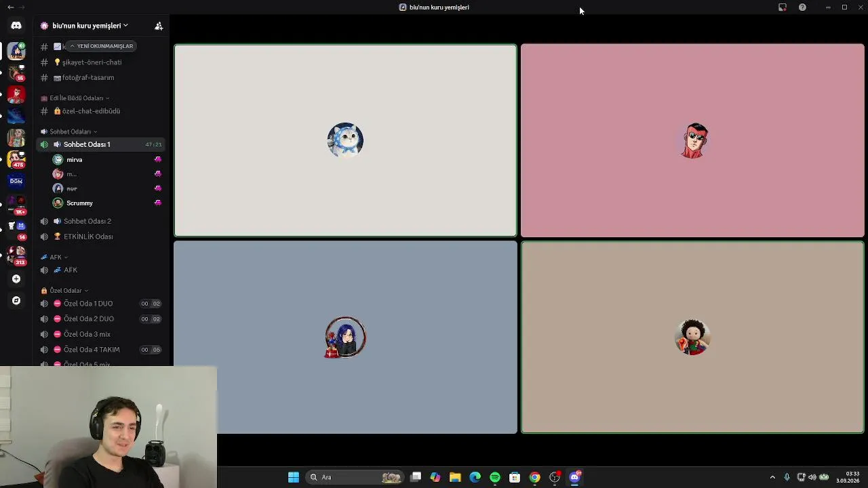Collapse the Özel Odalar category
Image resolution: width=868 pixels, height=488 pixels.
pyautogui.click(x=65, y=290)
